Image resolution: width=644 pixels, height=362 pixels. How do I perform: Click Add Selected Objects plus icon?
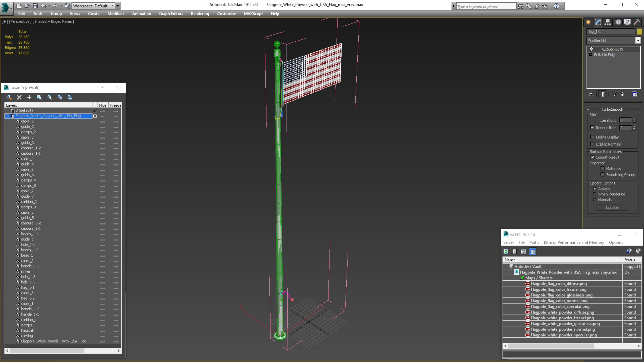(x=29, y=97)
